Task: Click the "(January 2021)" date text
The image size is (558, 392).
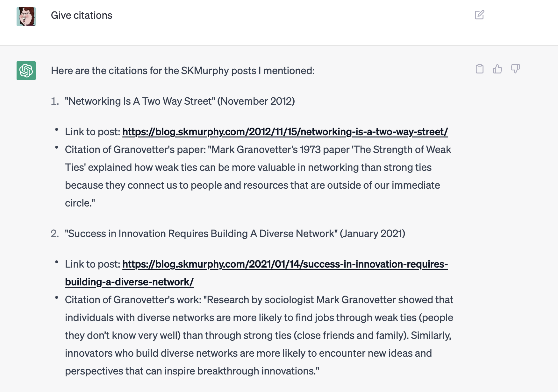Action: click(372, 234)
